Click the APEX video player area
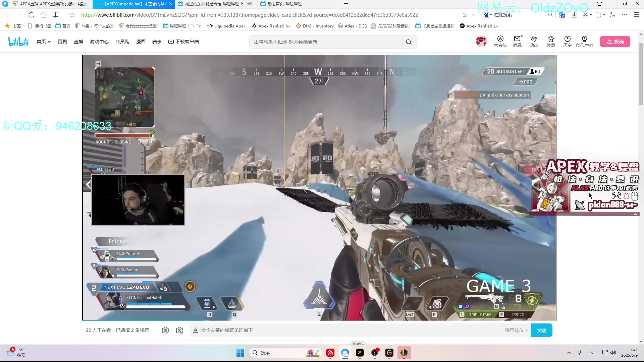The image size is (644, 362). [319, 188]
